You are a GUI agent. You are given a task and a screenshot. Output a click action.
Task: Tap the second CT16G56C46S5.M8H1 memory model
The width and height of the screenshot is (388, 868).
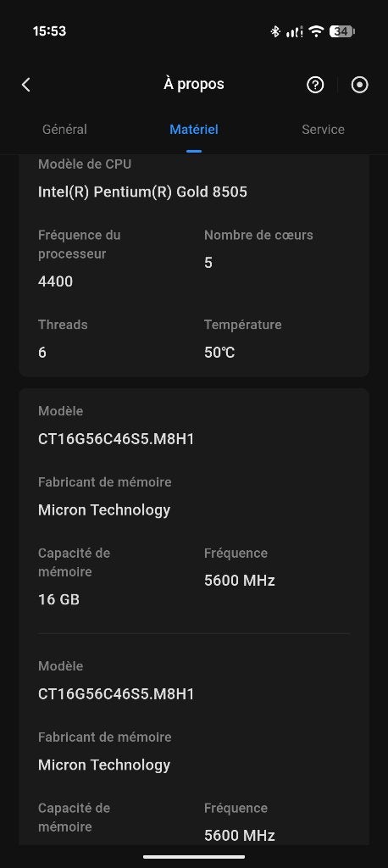(x=116, y=694)
